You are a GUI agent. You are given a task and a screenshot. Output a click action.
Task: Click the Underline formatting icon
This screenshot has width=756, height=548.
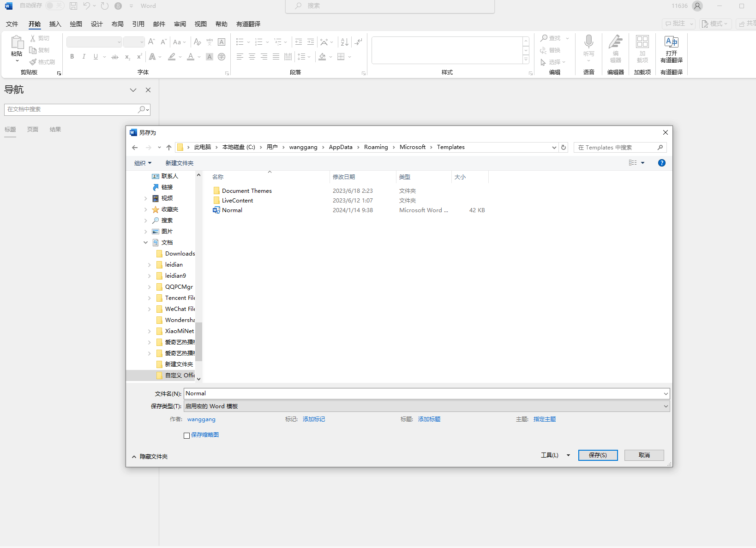pyautogui.click(x=96, y=57)
